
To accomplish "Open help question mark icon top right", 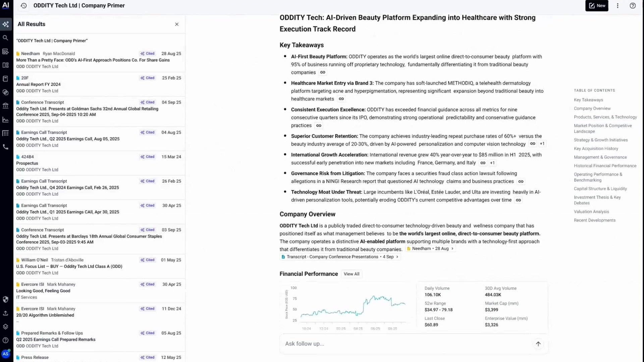I will tap(633, 6).
